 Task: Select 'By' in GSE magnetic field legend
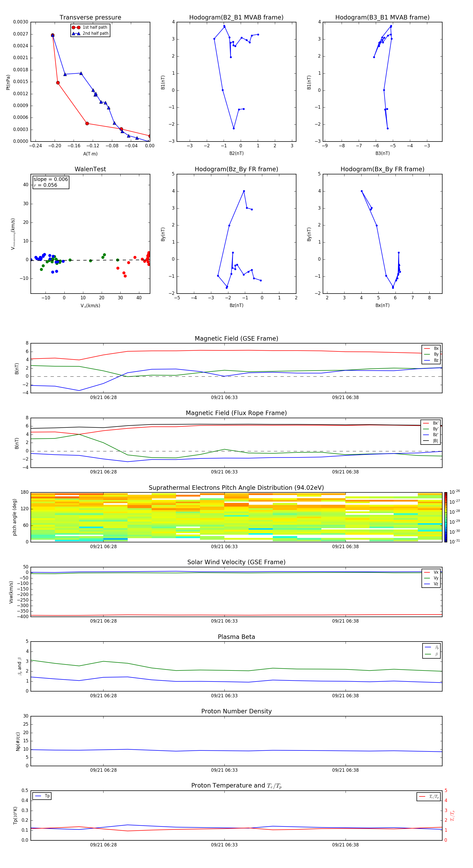(x=431, y=354)
